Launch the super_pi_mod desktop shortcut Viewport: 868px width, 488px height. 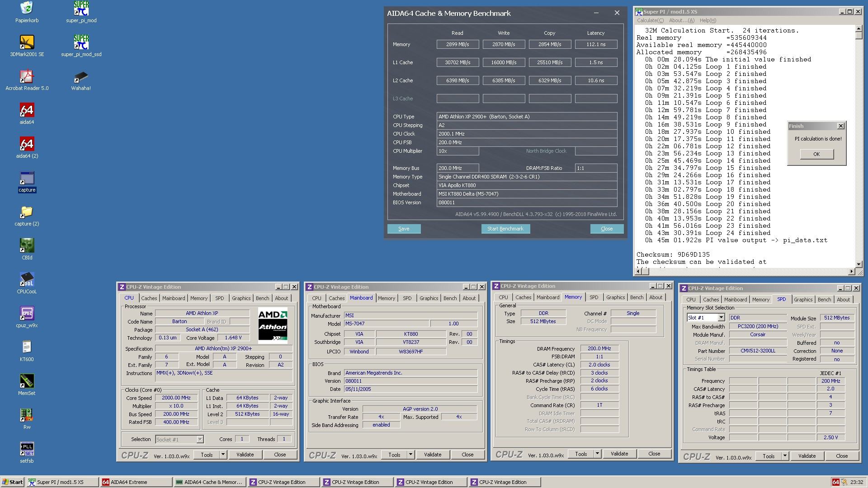point(81,12)
